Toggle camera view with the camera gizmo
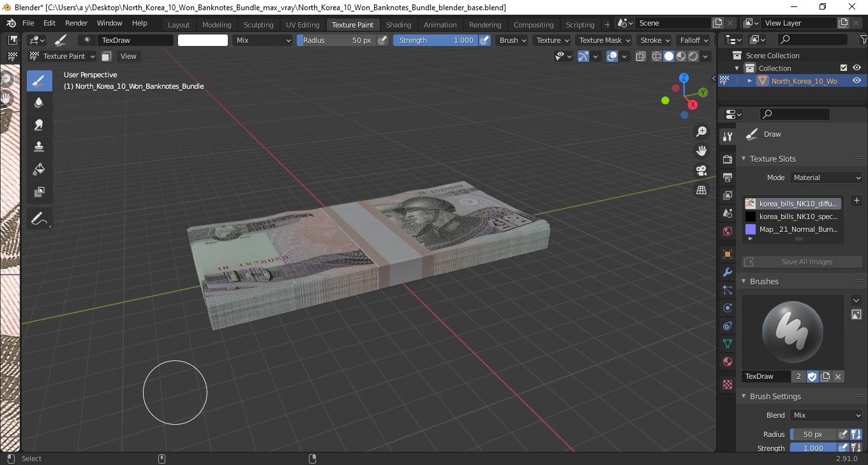This screenshot has width=868, height=465. pyautogui.click(x=701, y=171)
